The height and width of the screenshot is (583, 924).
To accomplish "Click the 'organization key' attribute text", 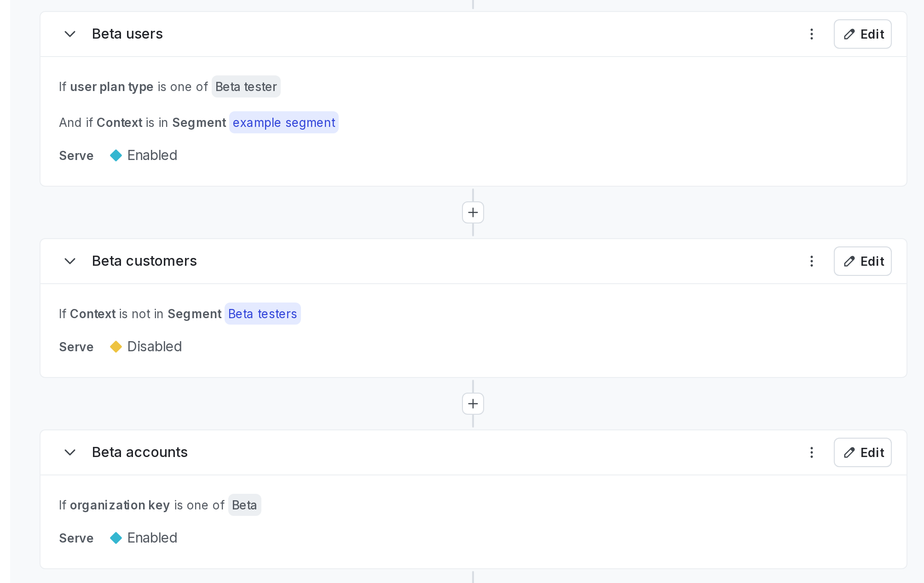I will coord(120,505).
